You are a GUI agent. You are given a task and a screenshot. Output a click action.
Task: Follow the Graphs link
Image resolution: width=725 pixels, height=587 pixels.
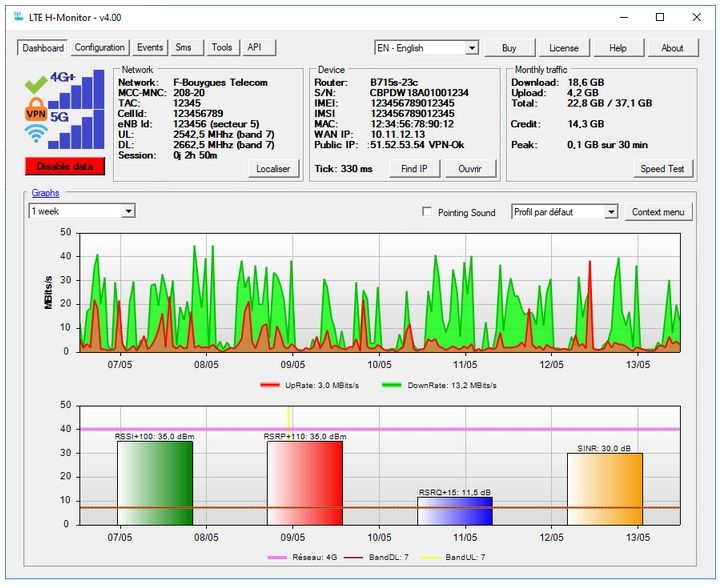(x=45, y=193)
